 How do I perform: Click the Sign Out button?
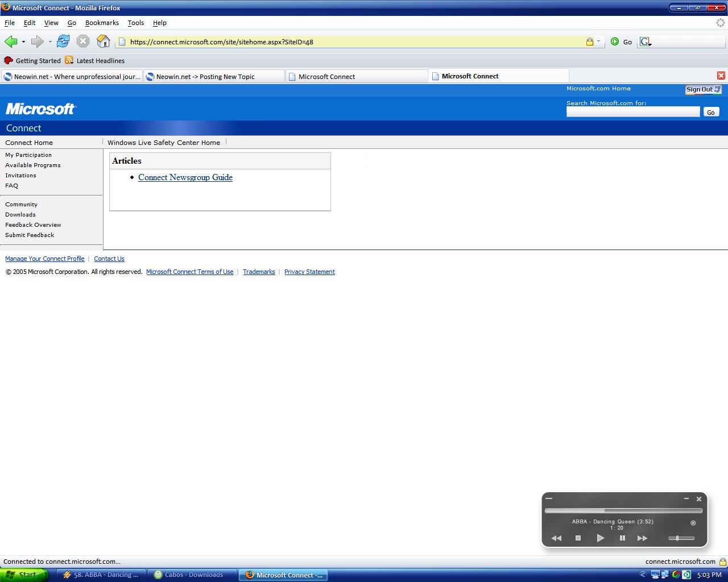[703, 89]
